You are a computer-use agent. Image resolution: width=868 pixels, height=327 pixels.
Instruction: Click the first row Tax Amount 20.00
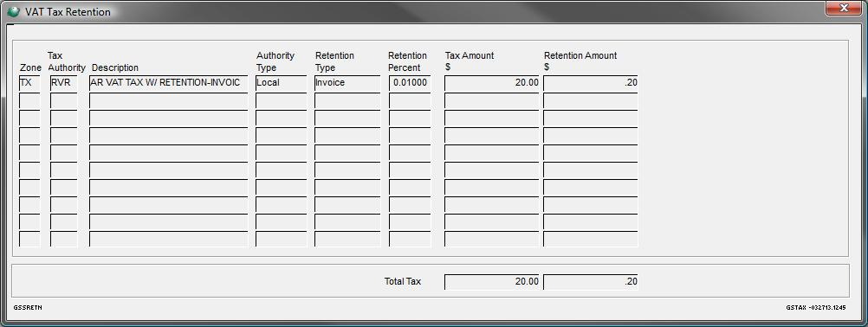pyautogui.click(x=491, y=83)
